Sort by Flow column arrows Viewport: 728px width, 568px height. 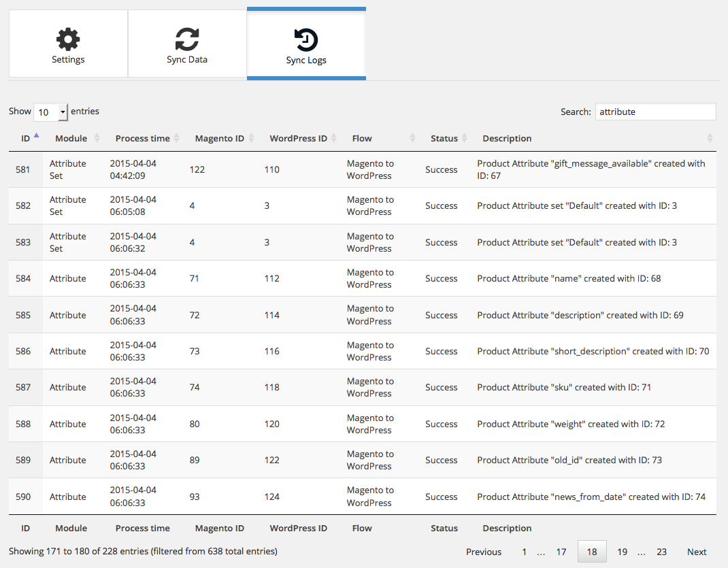(412, 138)
